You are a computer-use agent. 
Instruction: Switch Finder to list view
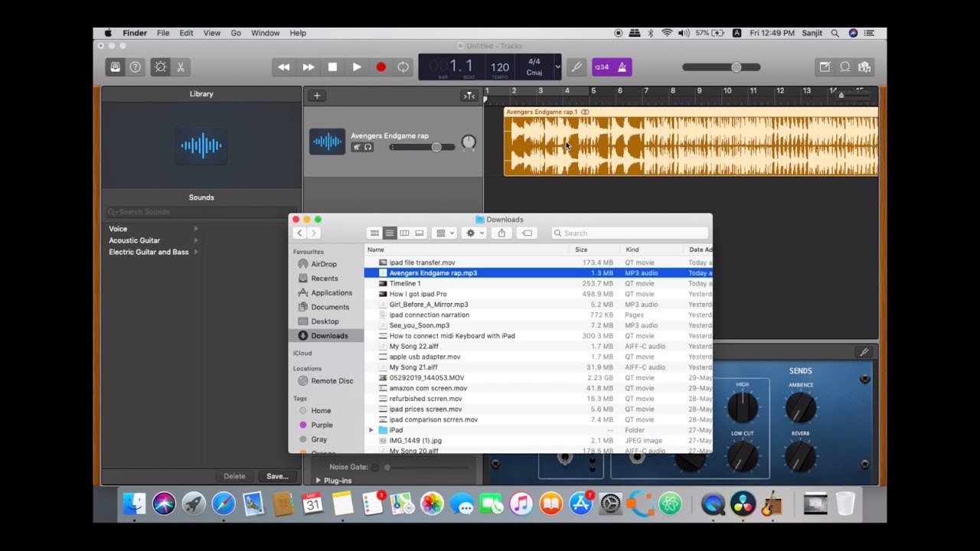(390, 233)
